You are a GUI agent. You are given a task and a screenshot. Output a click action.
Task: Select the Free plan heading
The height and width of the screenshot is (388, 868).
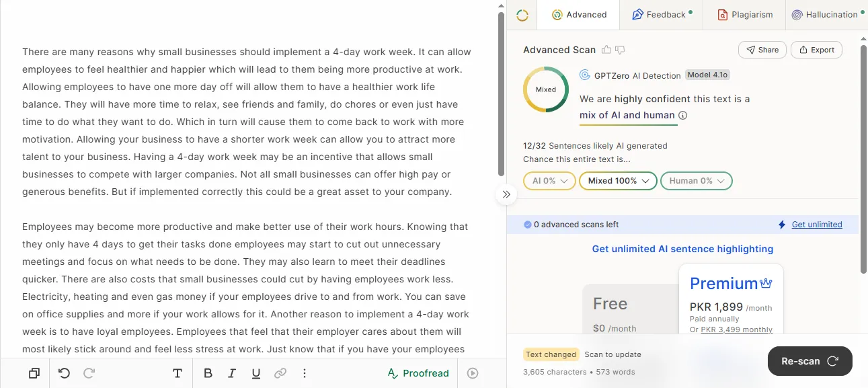tap(610, 304)
